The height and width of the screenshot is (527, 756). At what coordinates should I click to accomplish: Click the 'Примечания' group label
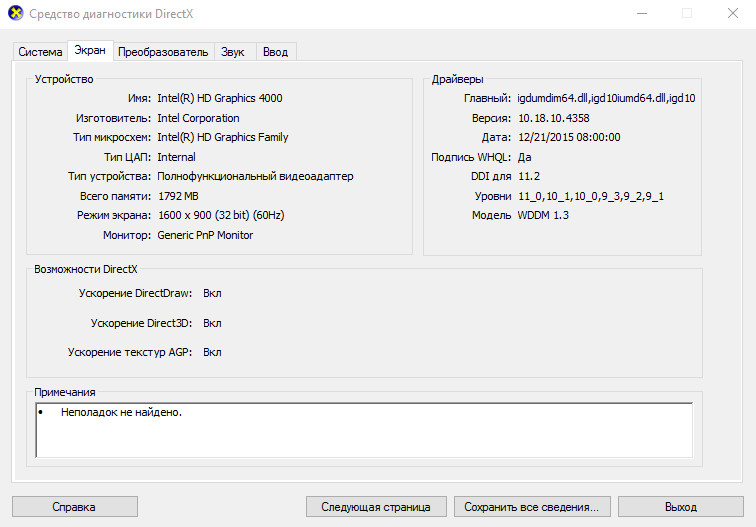pyautogui.click(x=65, y=392)
